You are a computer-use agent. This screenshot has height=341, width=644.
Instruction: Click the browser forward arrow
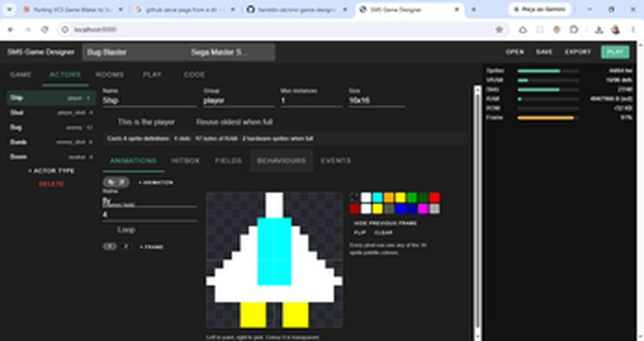(28, 29)
